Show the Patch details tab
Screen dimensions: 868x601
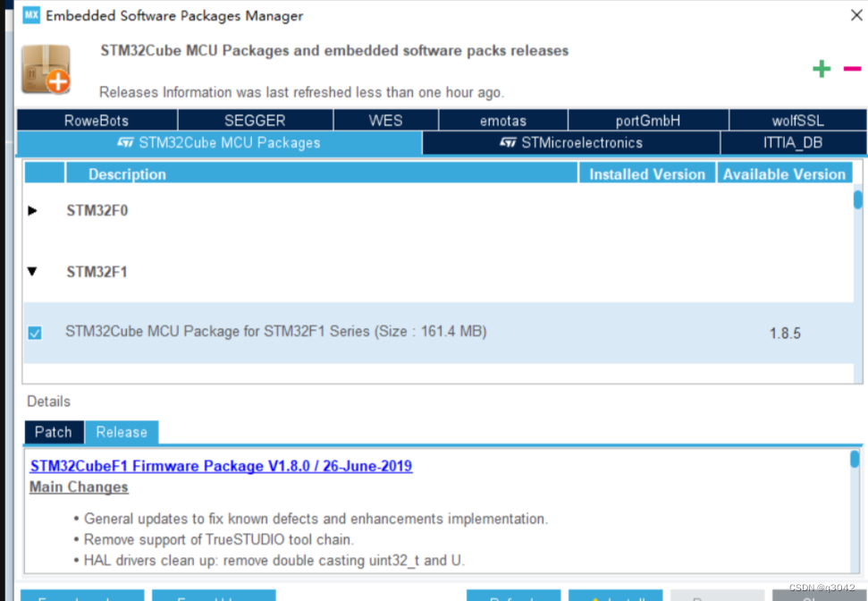click(x=54, y=432)
